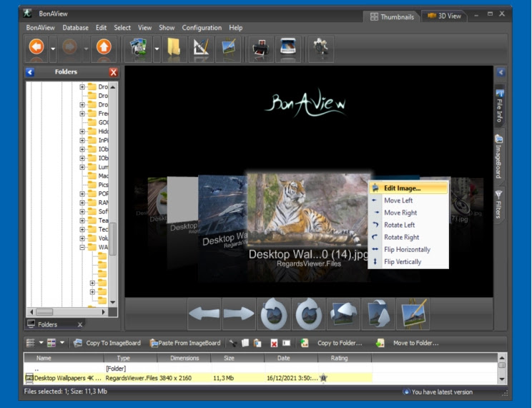Screen dimensions: 532x408
Task: Collapse the Folders panel with blue arrow
Action: [x=30, y=72]
